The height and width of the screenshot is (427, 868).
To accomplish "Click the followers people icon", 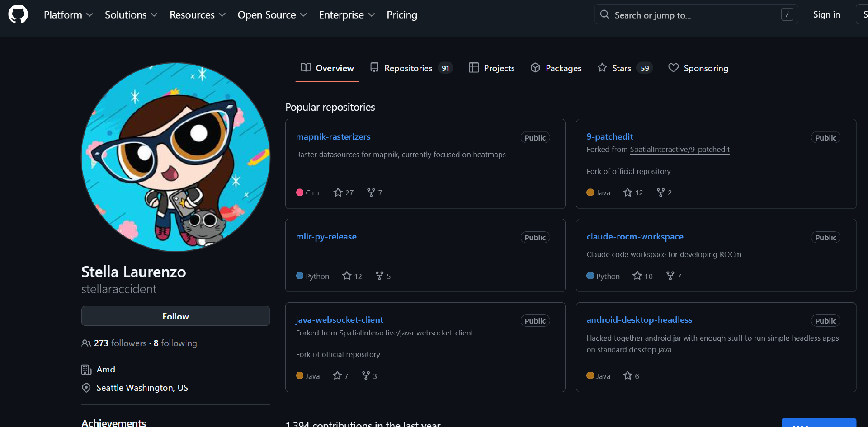I will click(x=86, y=343).
